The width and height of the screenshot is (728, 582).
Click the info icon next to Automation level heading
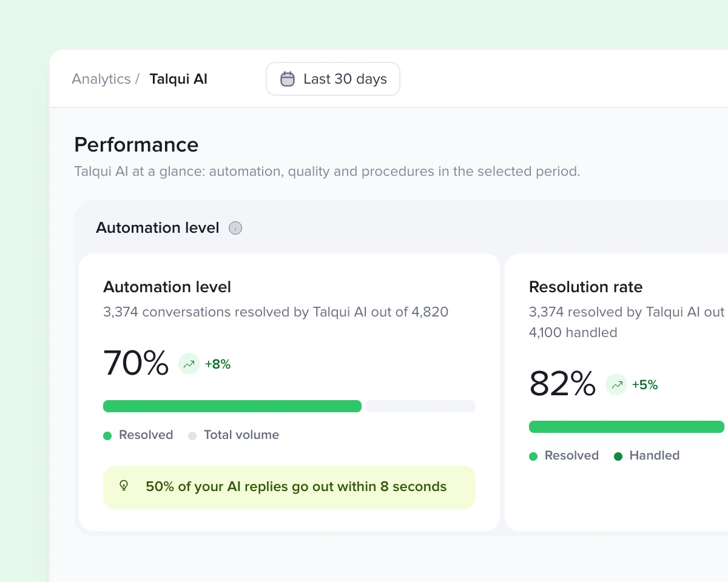click(235, 228)
